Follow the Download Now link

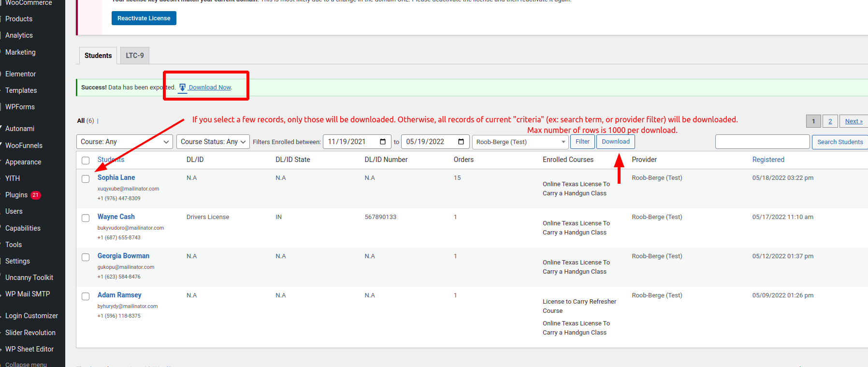(x=210, y=88)
